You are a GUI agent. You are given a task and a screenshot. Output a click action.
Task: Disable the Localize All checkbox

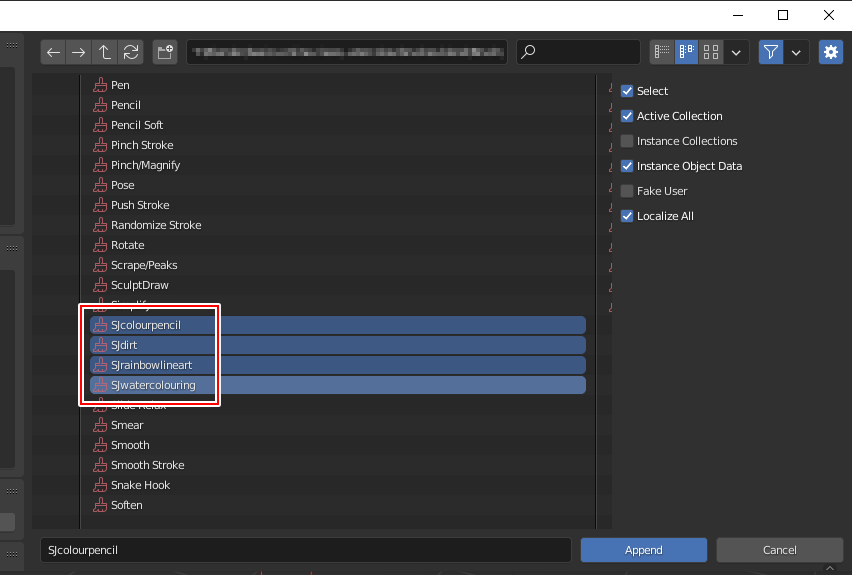pyautogui.click(x=627, y=216)
